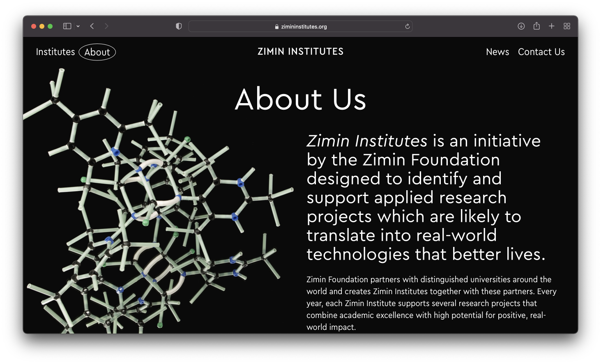
Task: Open the privacy report shield icon
Action: point(179,26)
